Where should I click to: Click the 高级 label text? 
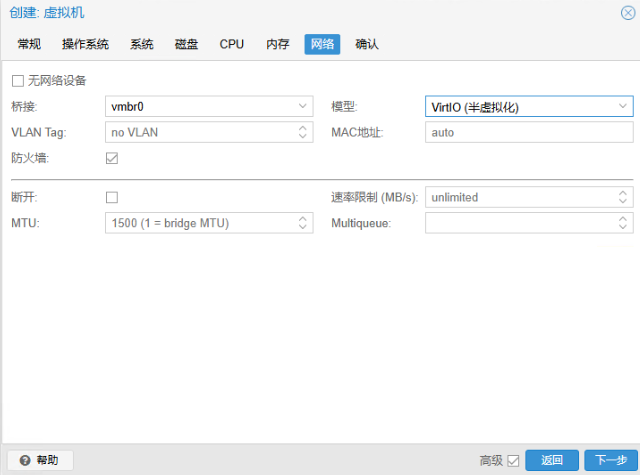pyautogui.click(x=491, y=461)
